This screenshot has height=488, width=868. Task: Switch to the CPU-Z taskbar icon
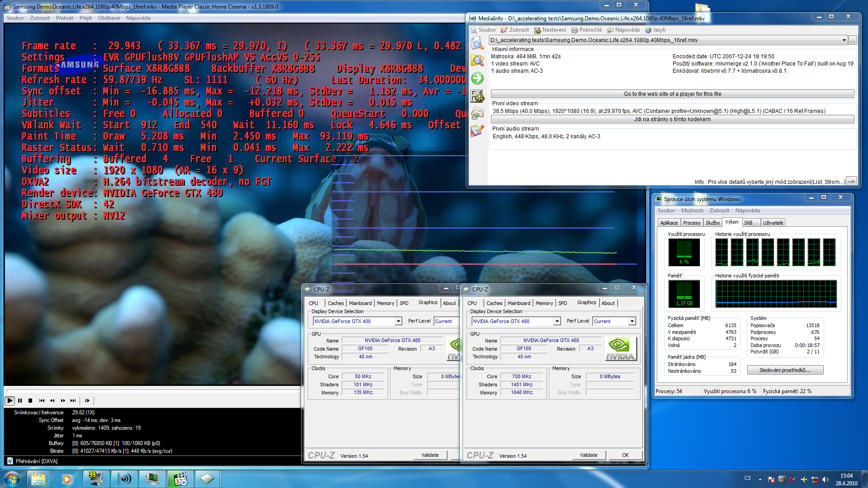[x=208, y=479]
